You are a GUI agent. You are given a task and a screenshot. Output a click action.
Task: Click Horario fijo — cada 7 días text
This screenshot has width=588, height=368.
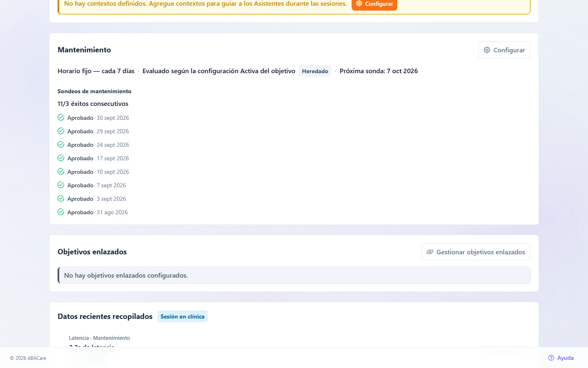[96, 71]
